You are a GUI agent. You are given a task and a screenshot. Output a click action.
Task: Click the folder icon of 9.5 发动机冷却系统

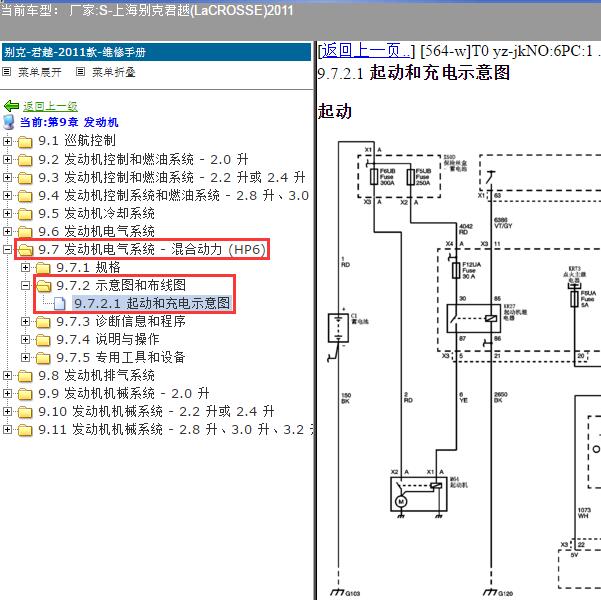click(x=25, y=214)
